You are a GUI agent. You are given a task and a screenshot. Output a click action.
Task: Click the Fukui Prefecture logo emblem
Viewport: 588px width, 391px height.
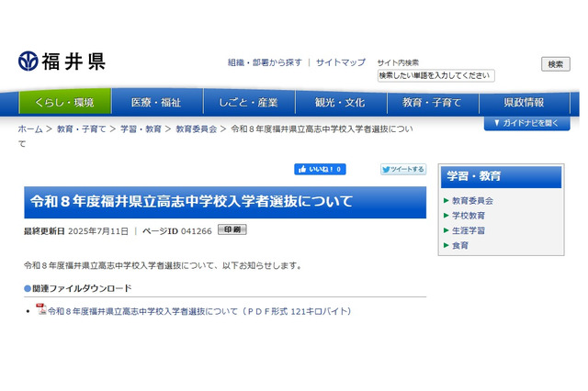(x=28, y=61)
